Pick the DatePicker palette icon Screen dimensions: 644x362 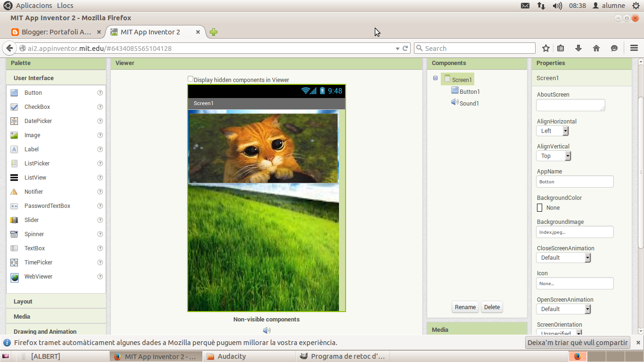(14, 121)
